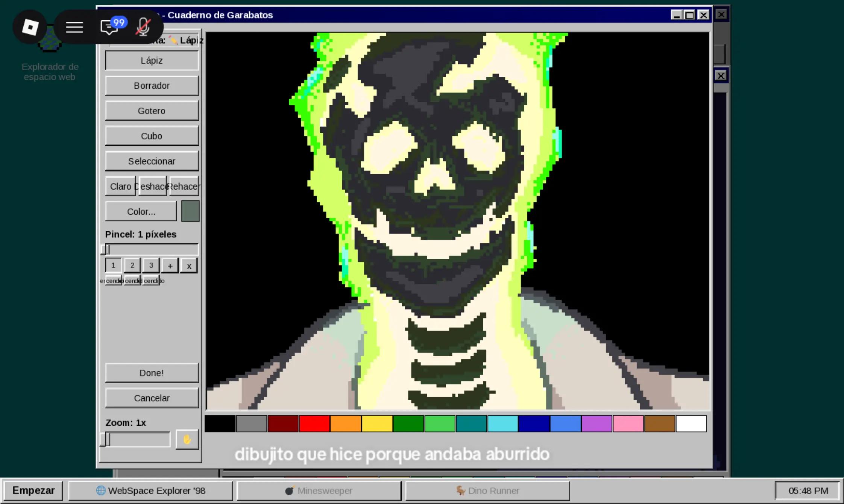Click Cancelar to discard the drawing
The height and width of the screenshot is (504, 844).
click(x=152, y=398)
